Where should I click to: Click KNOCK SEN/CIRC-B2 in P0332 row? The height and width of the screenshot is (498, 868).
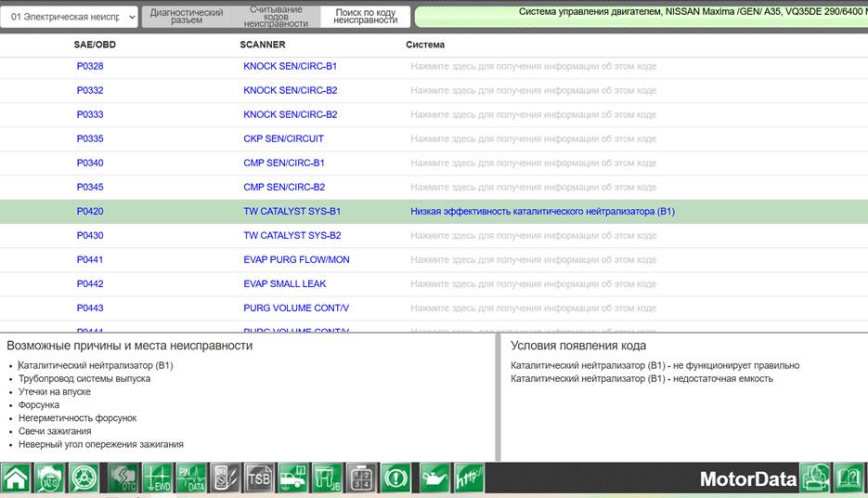290,90
